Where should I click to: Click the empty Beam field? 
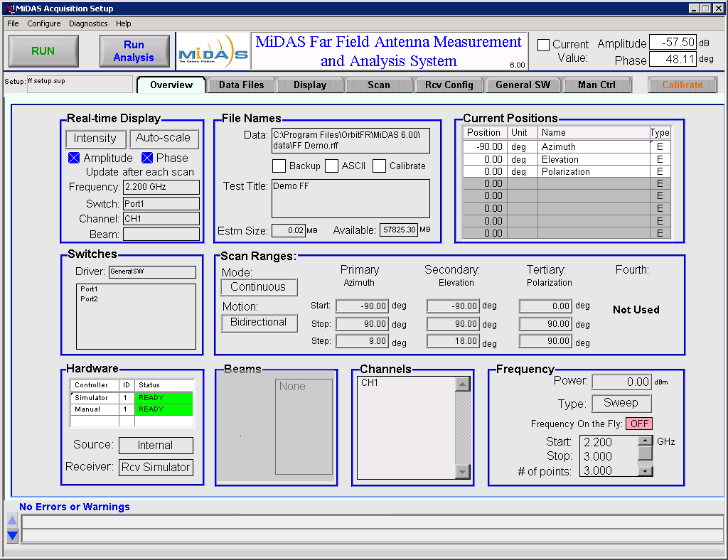[x=161, y=234]
